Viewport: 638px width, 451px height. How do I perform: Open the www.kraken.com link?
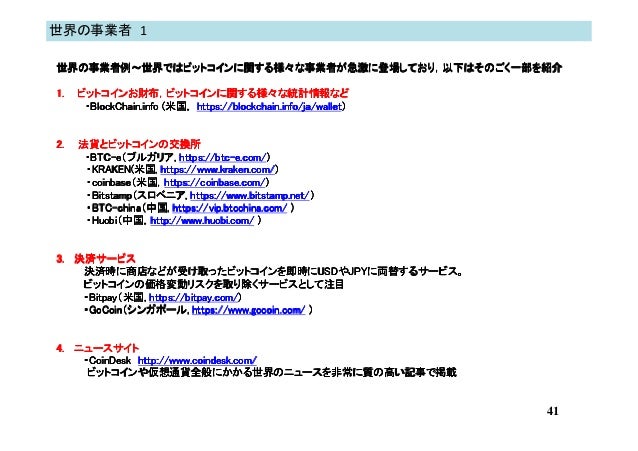click(218, 170)
